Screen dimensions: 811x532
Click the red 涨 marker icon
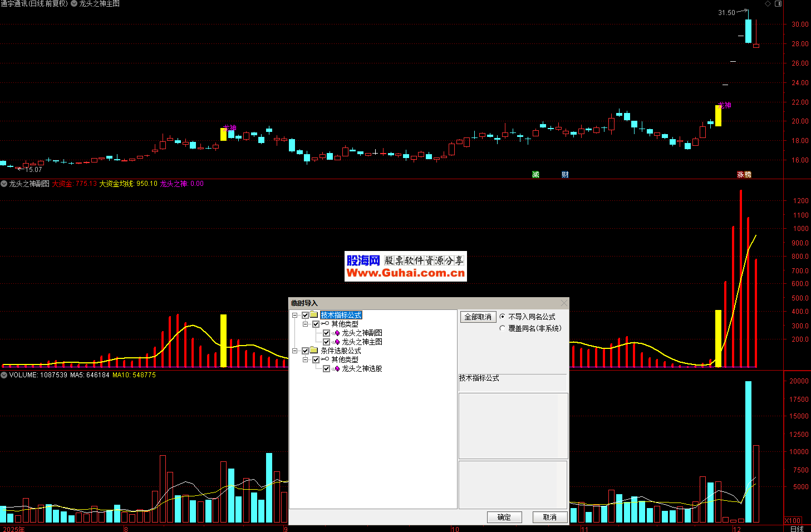[741, 175]
